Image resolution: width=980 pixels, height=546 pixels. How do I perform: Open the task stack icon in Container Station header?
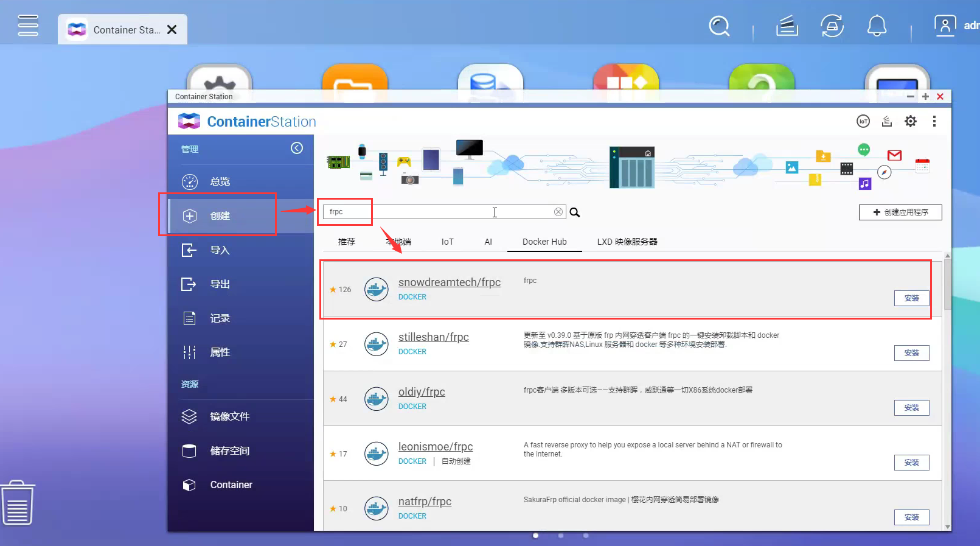coord(887,121)
